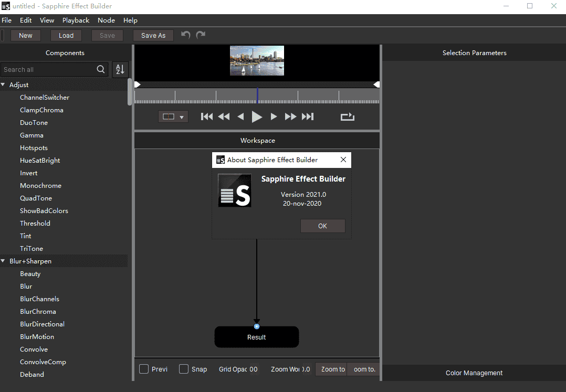Screen dimensions: 566x392
Task: Open the Node menu
Action: [106, 20]
